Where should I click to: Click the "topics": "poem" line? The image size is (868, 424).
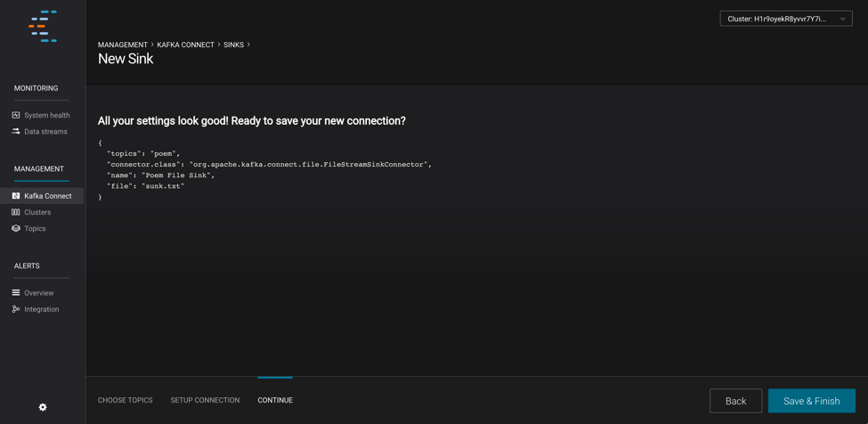pos(144,154)
